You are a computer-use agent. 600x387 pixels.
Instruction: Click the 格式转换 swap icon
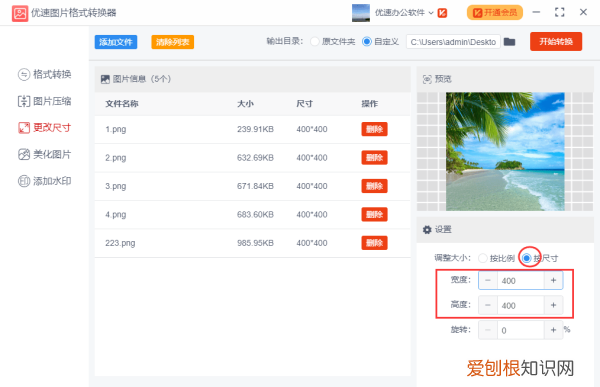point(24,74)
